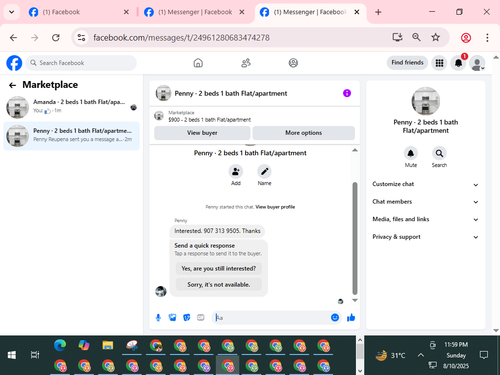This screenshot has height=375, width=500.
Task: Expand the Chat members section
Action: [425, 202]
